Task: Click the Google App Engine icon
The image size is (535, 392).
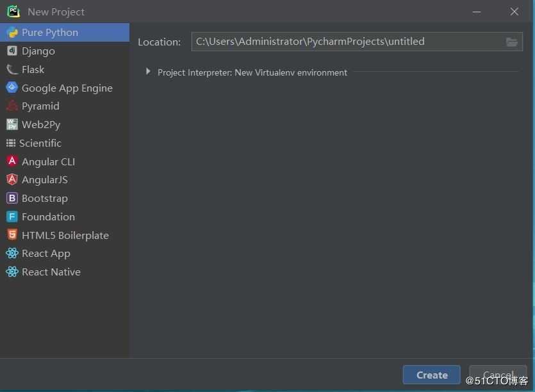Action: (x=12, y=87)
